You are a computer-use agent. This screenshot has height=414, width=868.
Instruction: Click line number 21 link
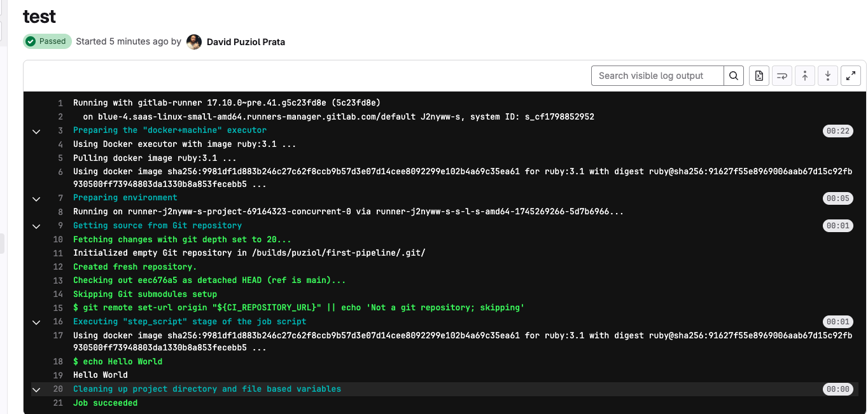pos(58,403)
